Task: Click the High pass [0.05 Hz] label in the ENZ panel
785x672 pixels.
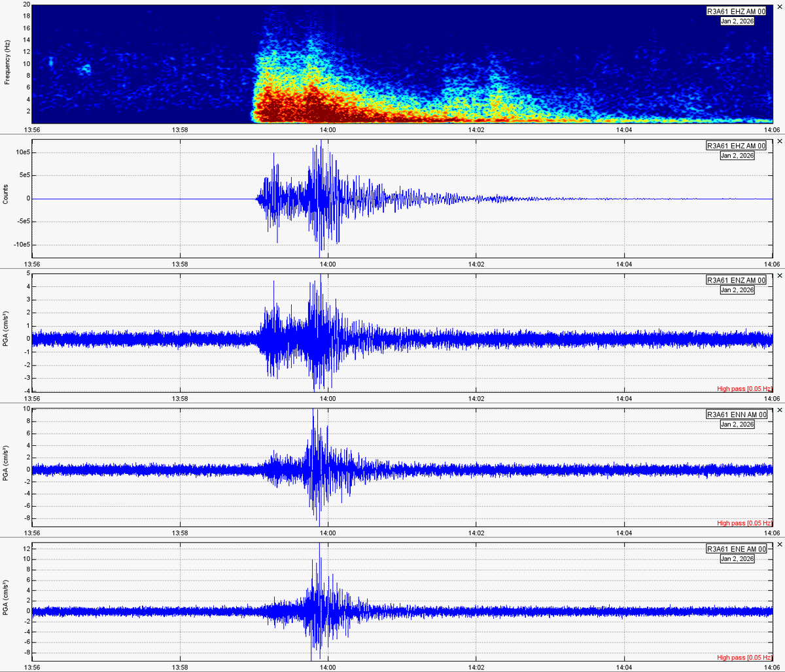Action: pyautogui.click(x=744, y=389)
